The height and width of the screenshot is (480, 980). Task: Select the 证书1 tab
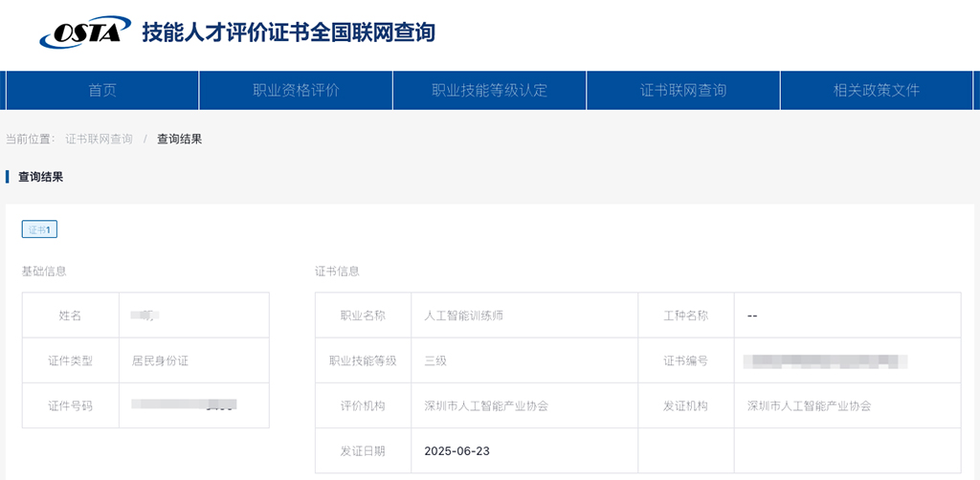(40, 229)
